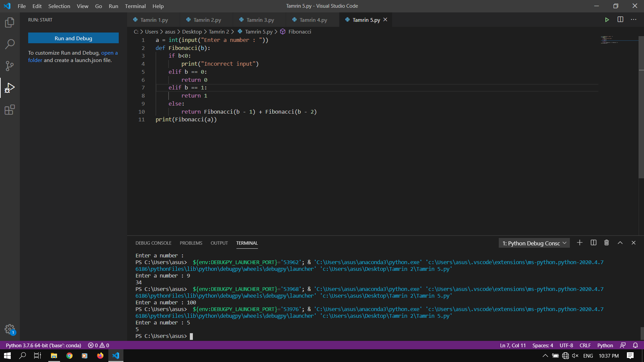The height and width of the screenshot is (362, 644).
Task: Click the Run and Debug button
Action: 73,38
